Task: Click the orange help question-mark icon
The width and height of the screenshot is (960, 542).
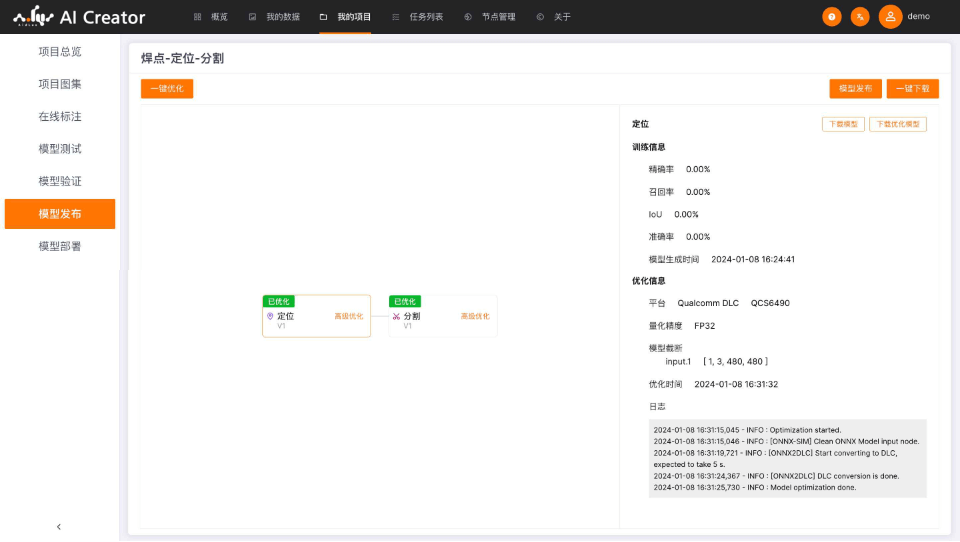Action: (831, 17)
